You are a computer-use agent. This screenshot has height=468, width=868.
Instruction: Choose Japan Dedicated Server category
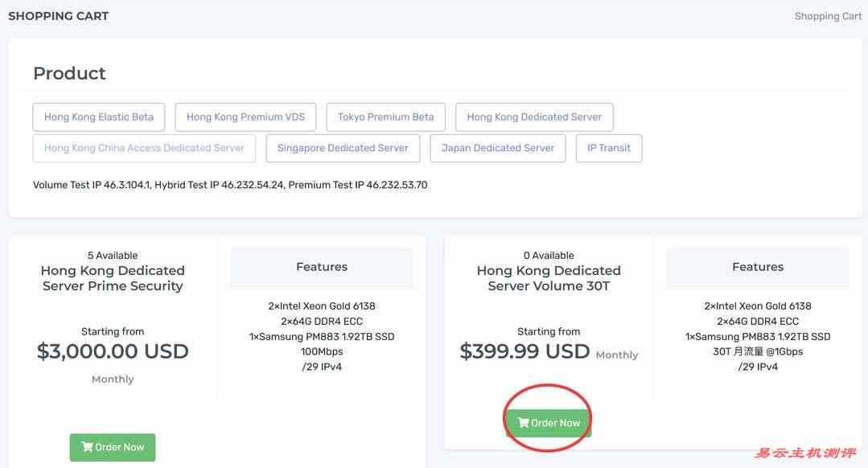[x=498, y=148]
